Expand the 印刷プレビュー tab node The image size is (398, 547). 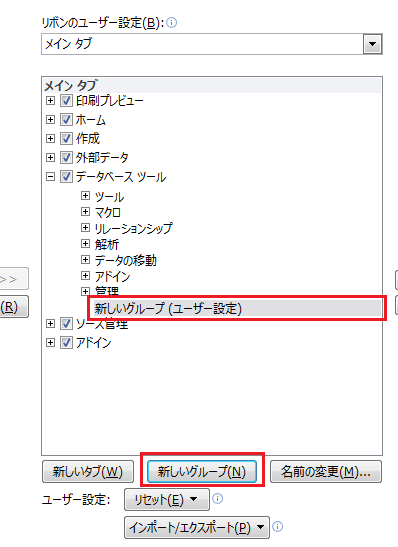[50, 100]
